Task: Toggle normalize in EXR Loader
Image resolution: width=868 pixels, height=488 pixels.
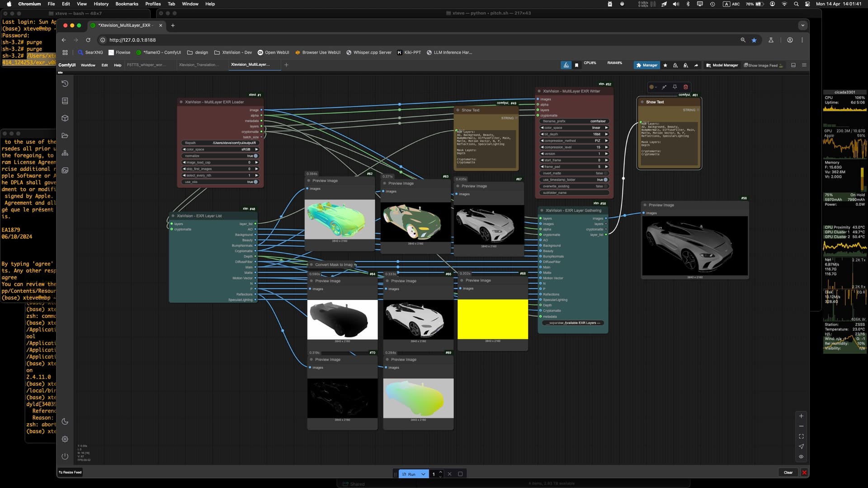Action: [x=255, y=156]
